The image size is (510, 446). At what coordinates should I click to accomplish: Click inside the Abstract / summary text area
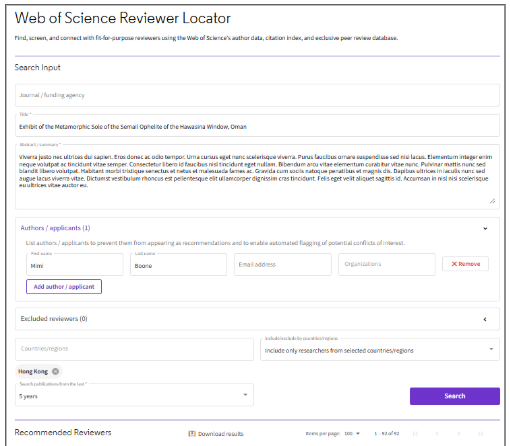tap(257, 177)
